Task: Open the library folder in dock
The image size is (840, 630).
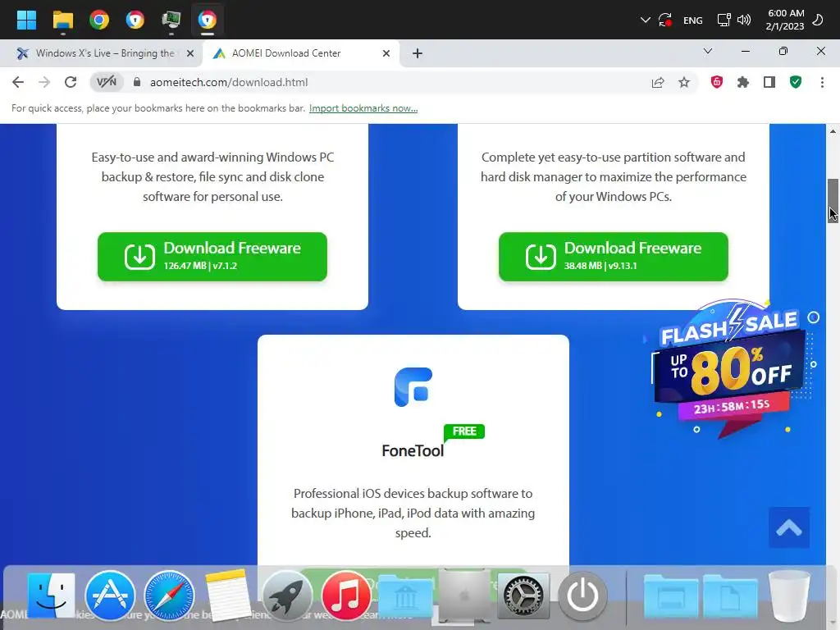Action: pos(405,596)
